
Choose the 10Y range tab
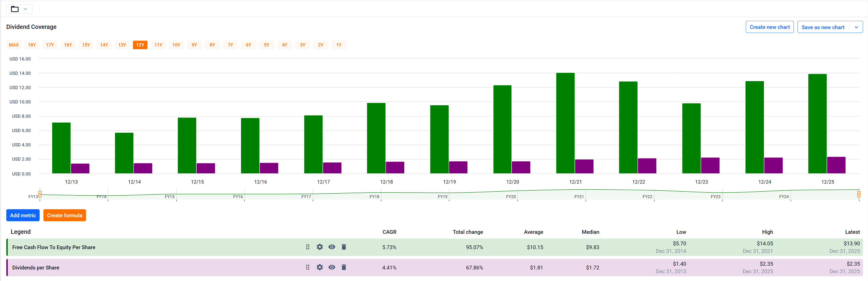pyautogui.click(x=176, y=45)
